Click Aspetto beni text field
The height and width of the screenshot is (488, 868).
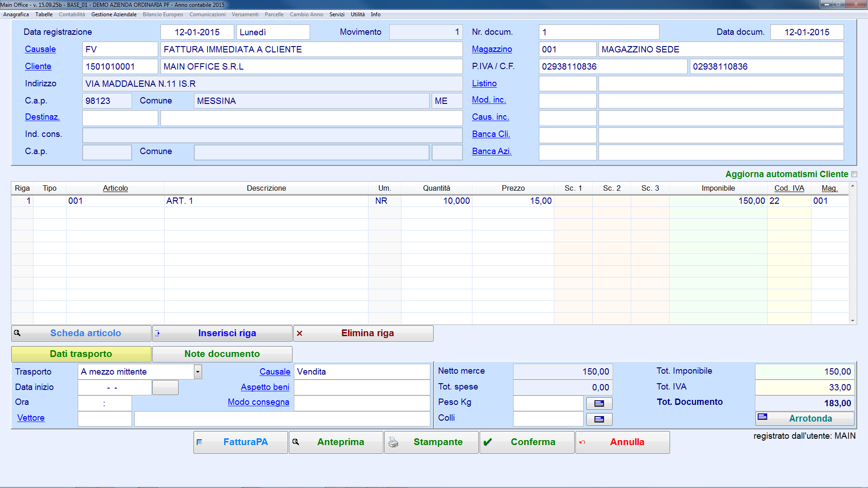point(362,387)
